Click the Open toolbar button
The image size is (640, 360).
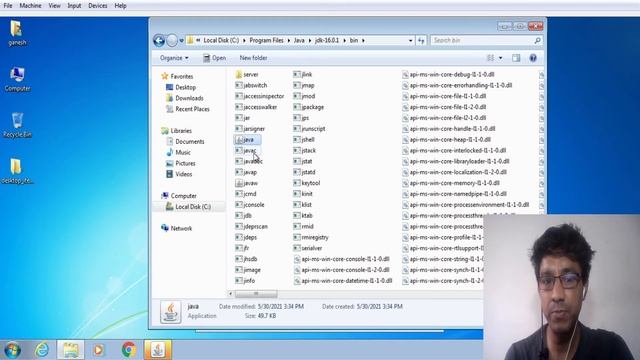tap(215, 58)
